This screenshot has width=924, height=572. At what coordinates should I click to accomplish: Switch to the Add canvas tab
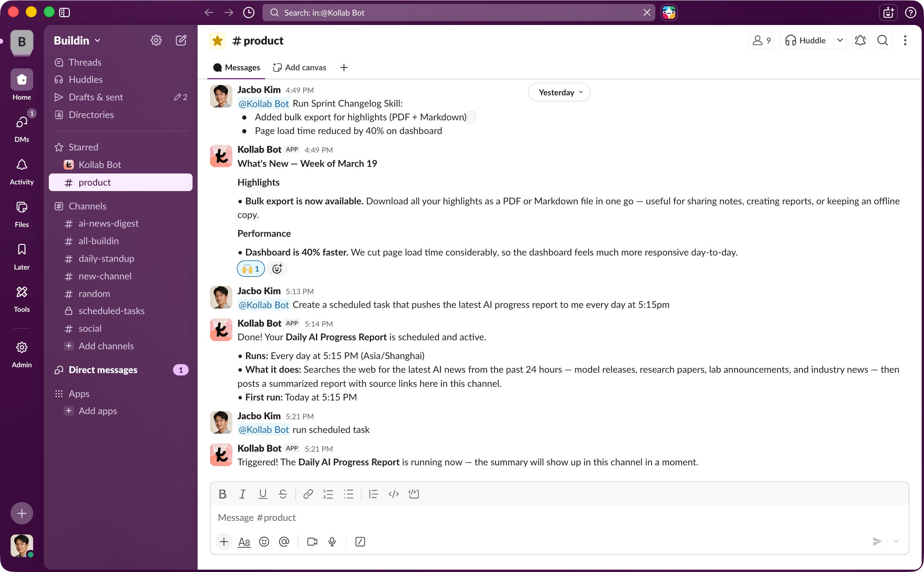300,67
